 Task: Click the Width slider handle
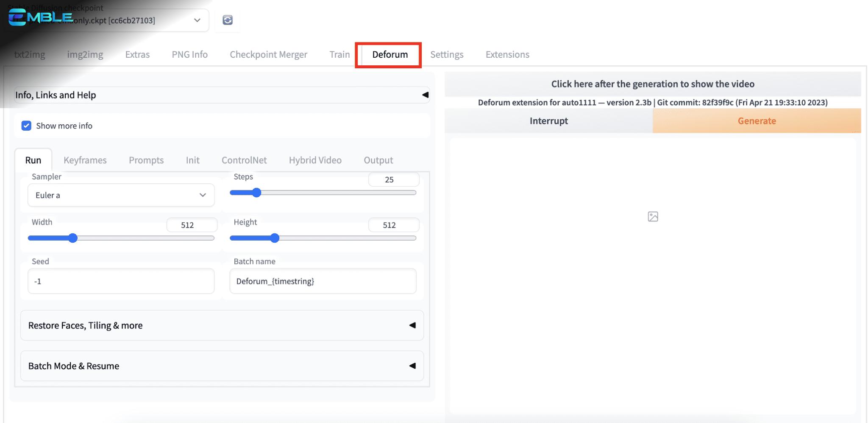[x=73, y=238]
